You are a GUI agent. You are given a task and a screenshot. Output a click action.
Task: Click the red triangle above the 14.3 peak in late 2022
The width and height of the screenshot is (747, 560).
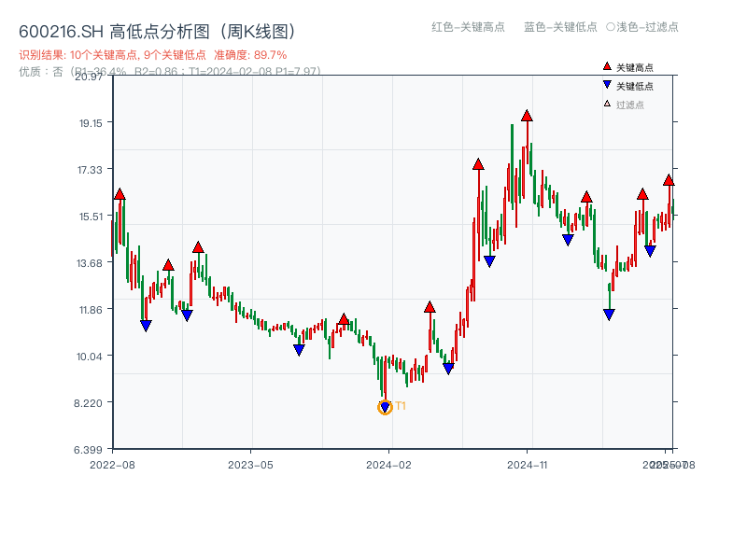(x=197, y=248)
